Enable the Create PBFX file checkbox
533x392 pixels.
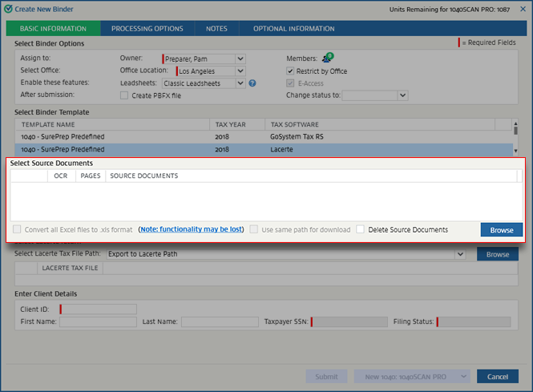(124, 95)
